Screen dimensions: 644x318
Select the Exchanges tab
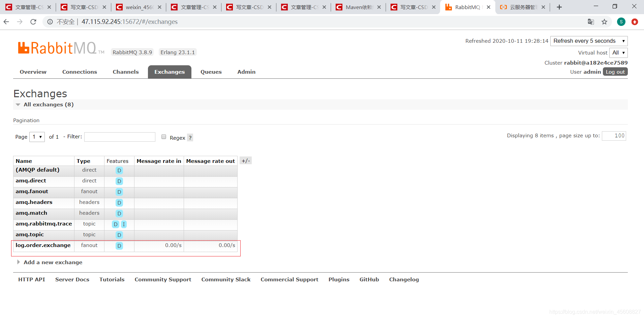point(170,72)
